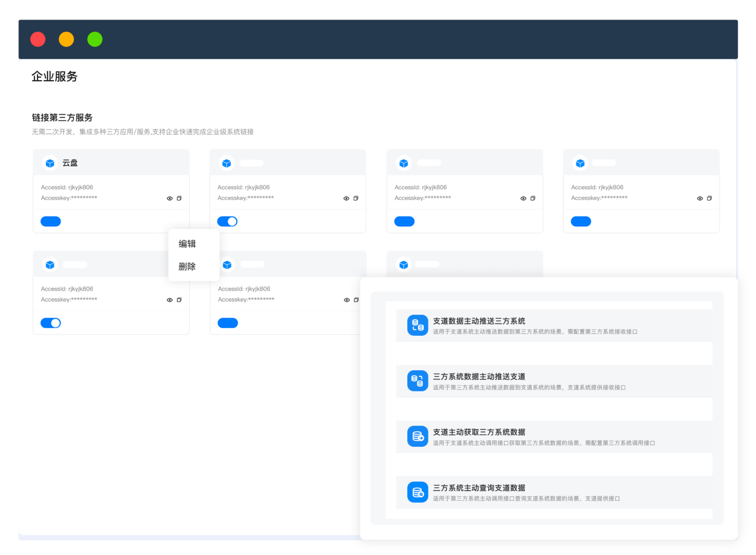Copy the Accesskey in the 云盘 card
Image resolution: width=756 pixels, height=555 pixels.
(179, 199)
